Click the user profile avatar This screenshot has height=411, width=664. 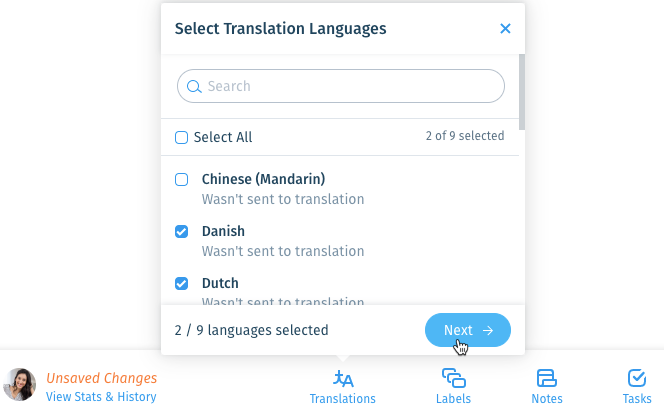[19, 384]
